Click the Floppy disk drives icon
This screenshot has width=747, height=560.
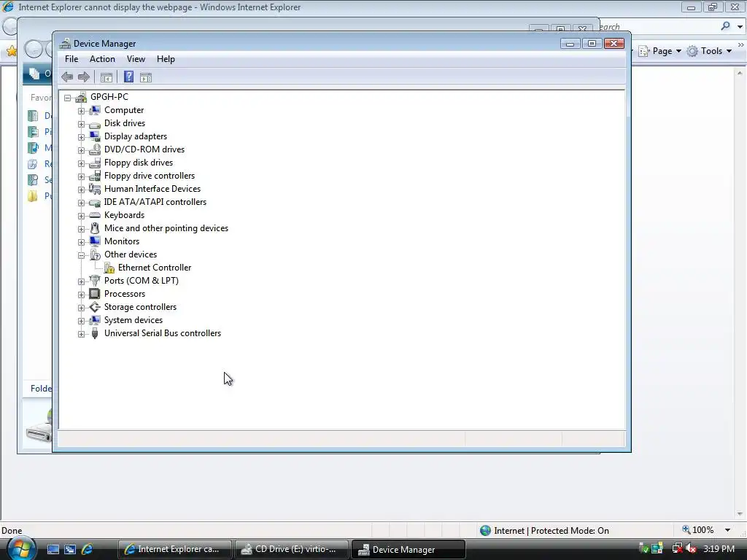coord(95,163)
